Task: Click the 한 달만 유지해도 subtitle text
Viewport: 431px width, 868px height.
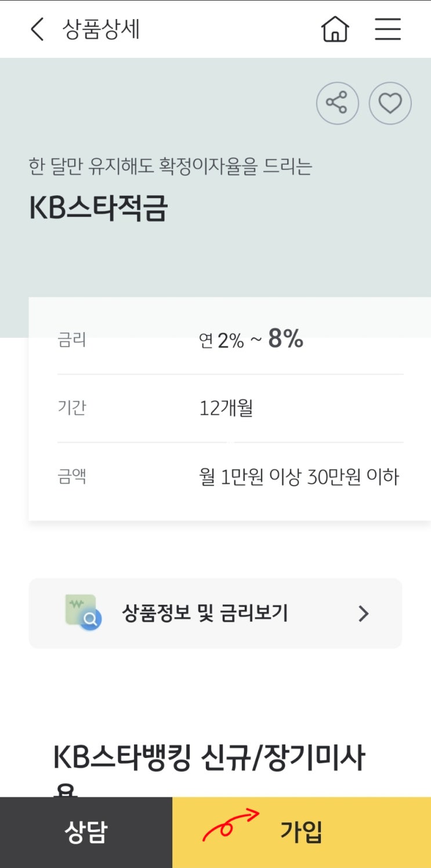Action: coord(171,167)
